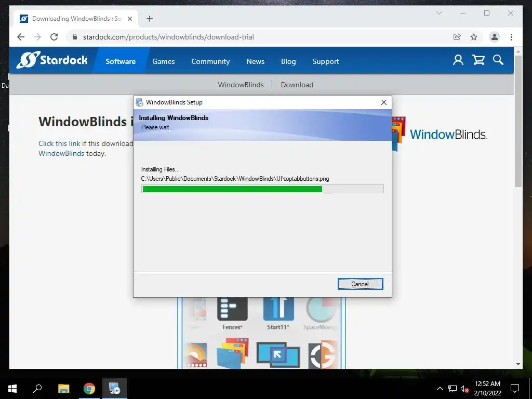Click the WindowBlinds logo on the page
The image size is (532, 399).
(440, 134)
